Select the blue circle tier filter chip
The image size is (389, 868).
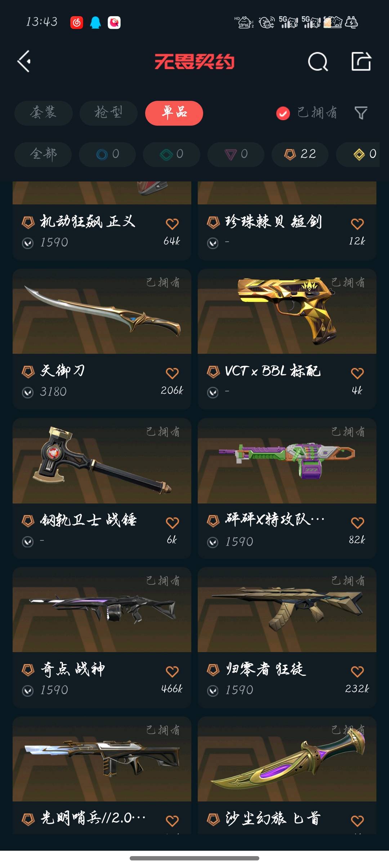(x=107, y=154)
